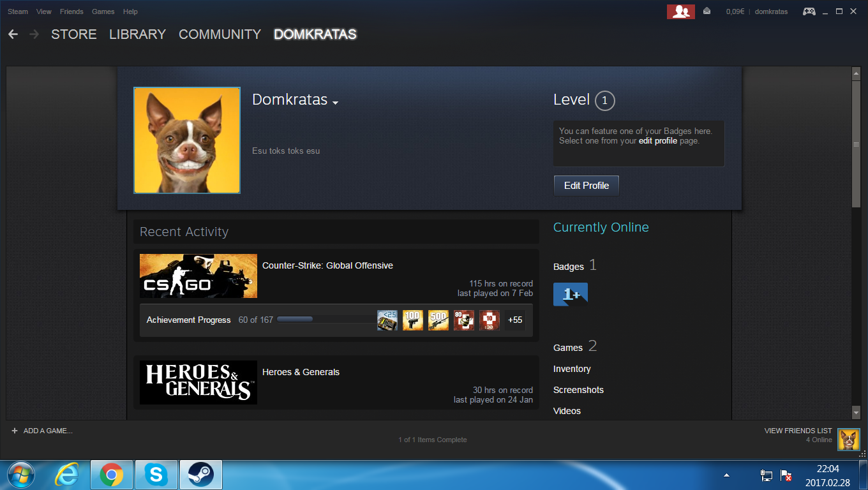Click the scrollbar up arrow

click(x=857, y=73)
